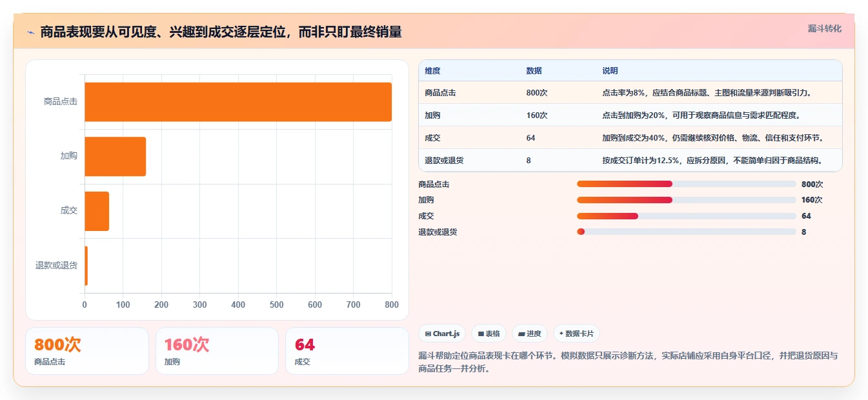Click the 800 tick on the x-axis
This screenshot has width=868, height=400.
(391, 305)
